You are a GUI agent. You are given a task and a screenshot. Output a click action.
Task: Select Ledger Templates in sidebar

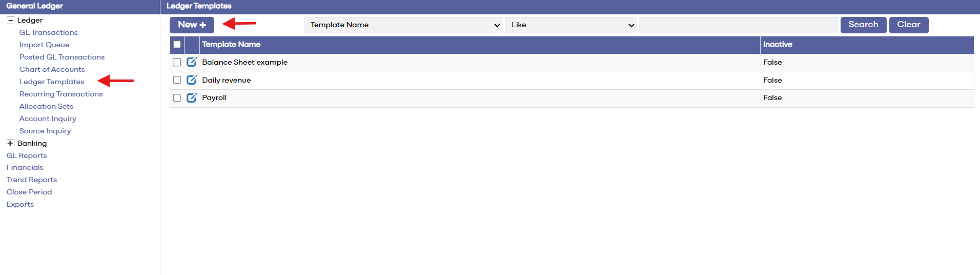point(52,82)
